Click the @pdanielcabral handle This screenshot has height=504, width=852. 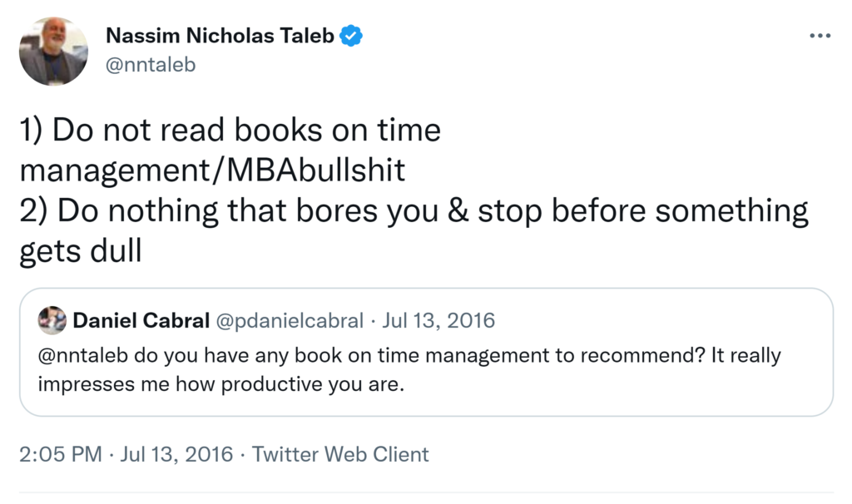(290, 320)
